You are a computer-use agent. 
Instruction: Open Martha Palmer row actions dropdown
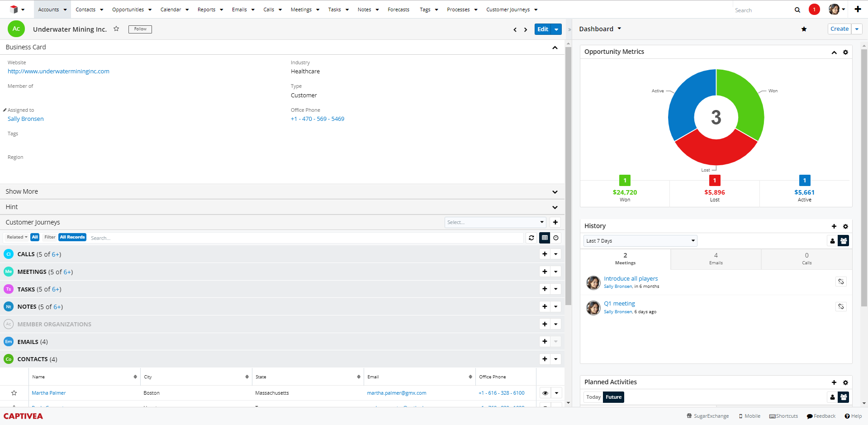tap(556, 393)
